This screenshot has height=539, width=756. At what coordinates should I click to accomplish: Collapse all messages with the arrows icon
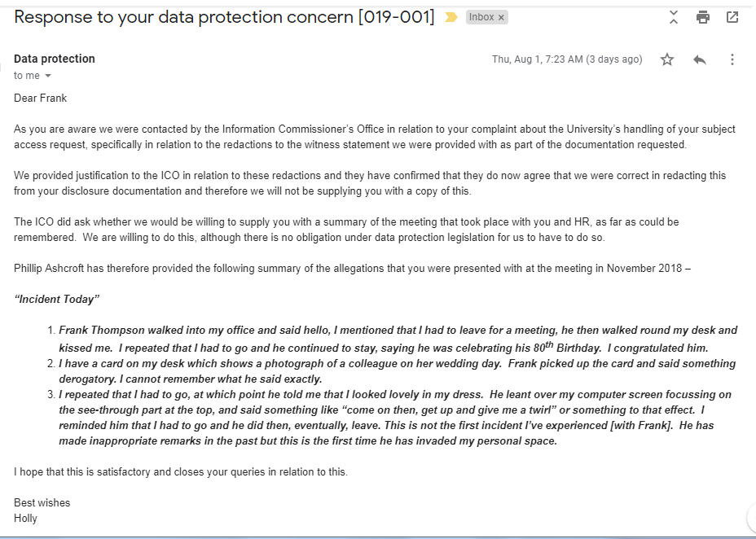(x=674, y=17)
